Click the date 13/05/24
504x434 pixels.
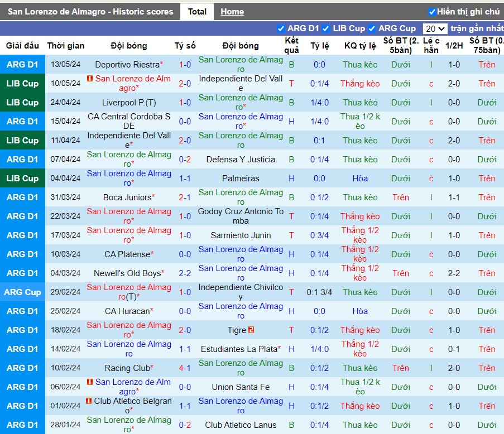[x=65, y=64]
